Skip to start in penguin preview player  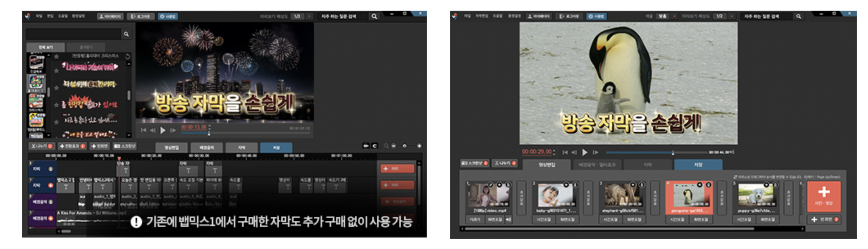(565, 152)
